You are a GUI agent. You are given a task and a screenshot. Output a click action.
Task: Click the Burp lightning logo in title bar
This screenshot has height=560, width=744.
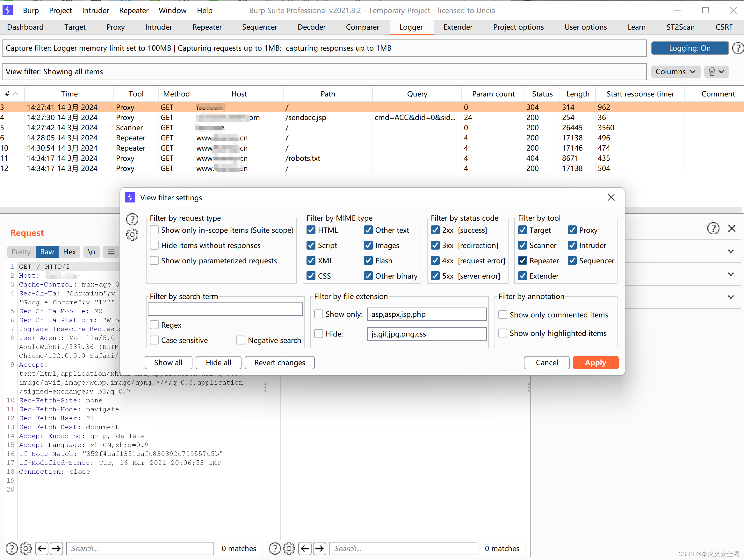7,10
